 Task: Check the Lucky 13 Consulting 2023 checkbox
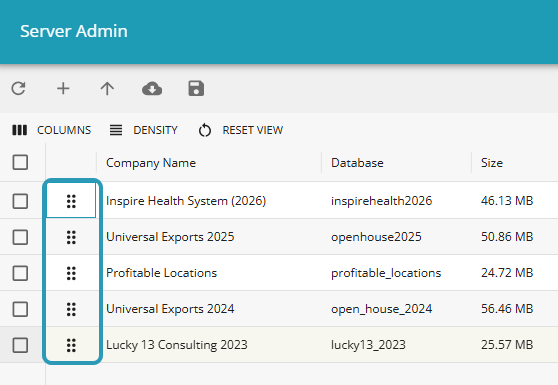tap(20, 345)
